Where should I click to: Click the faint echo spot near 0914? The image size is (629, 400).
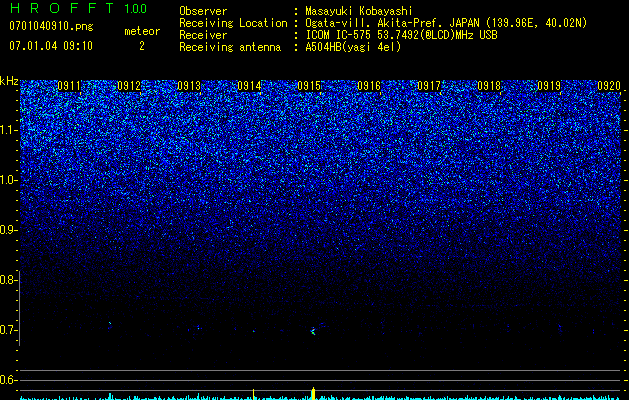pyautogui.click(x=254, y=331)
